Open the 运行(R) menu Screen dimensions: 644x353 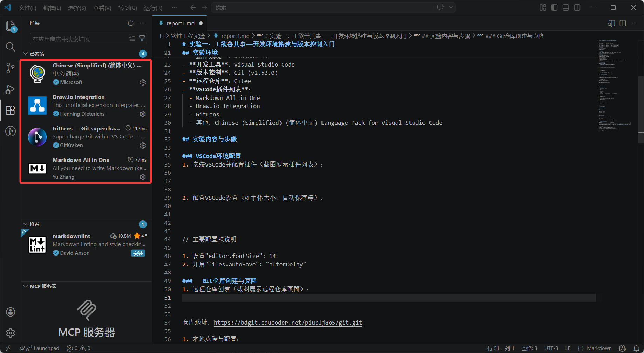coord(153,8)
